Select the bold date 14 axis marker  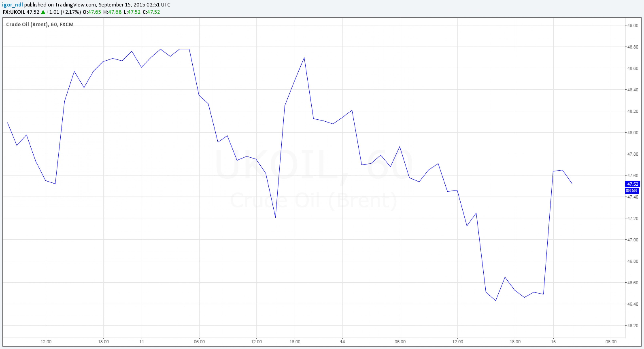[x=342, y=342]
